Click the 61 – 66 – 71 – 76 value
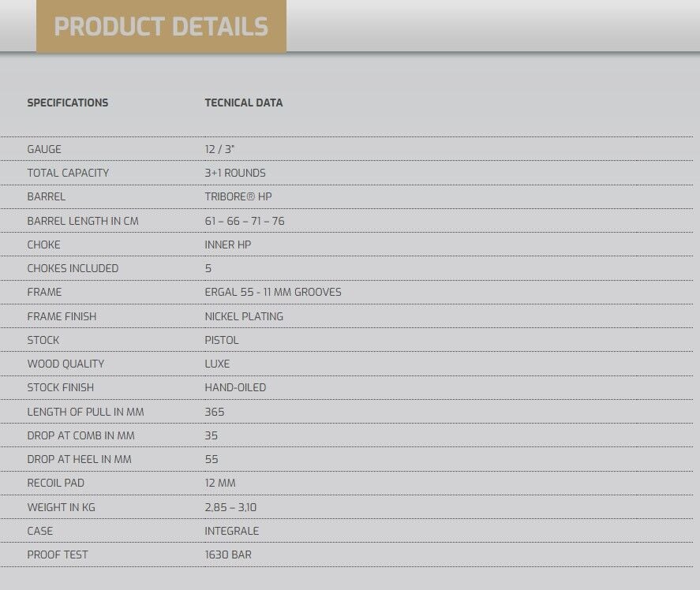The image size is (700, 590). pos(245,221)
